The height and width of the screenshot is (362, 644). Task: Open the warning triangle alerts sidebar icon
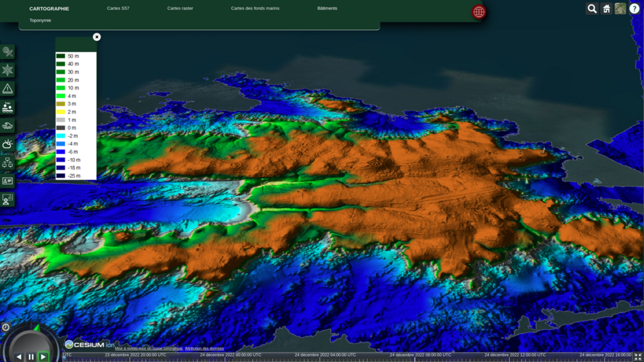[7, 88]
